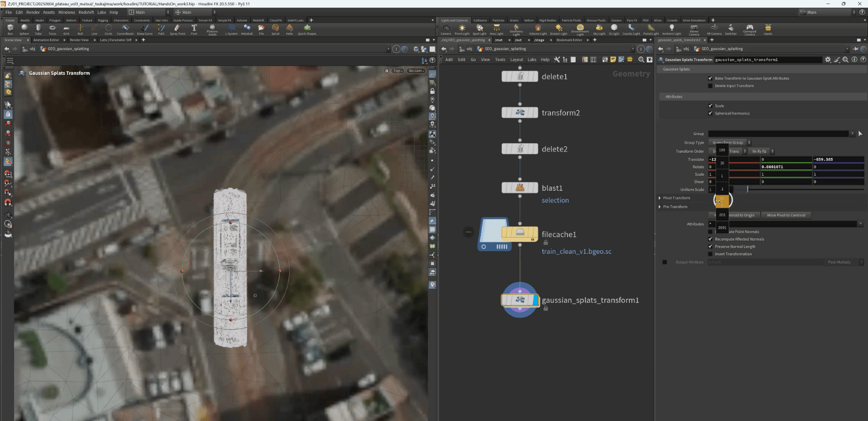
Task: Click the blast1 node icon
Action: tap(520, 188)
